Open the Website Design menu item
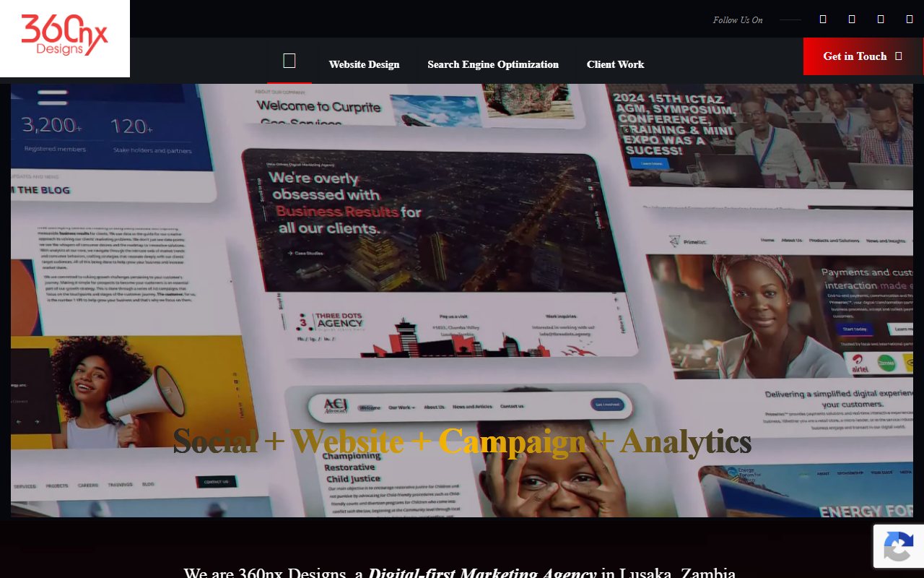 [x=364, y=64]
